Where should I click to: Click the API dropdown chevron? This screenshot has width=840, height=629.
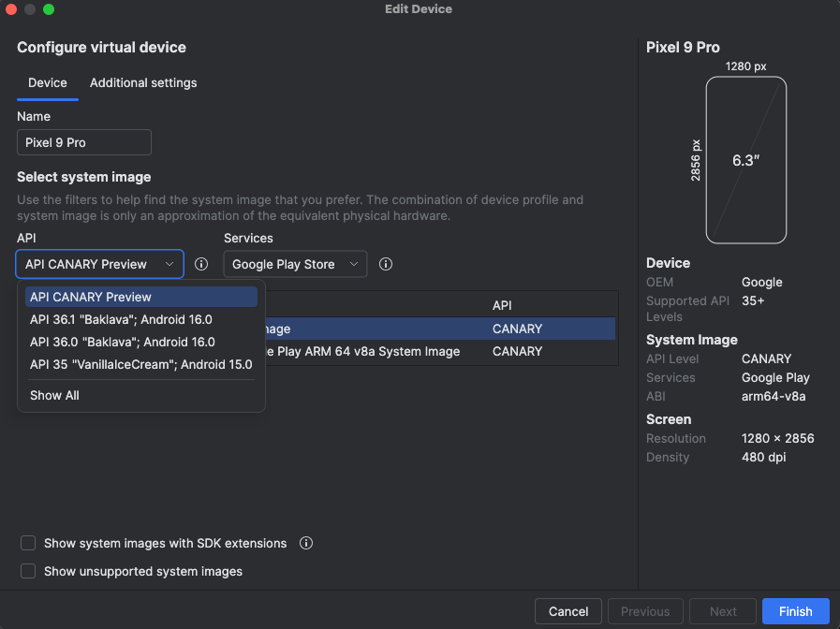[170, 264]
